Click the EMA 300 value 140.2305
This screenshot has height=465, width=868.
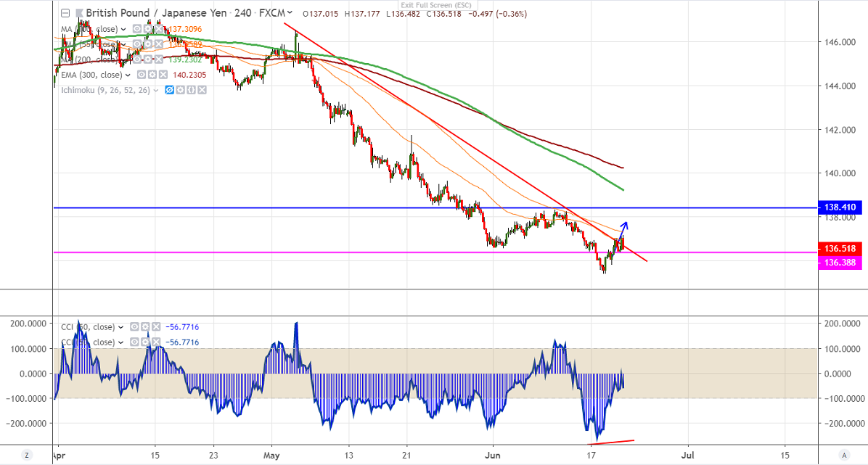[189, 75]
